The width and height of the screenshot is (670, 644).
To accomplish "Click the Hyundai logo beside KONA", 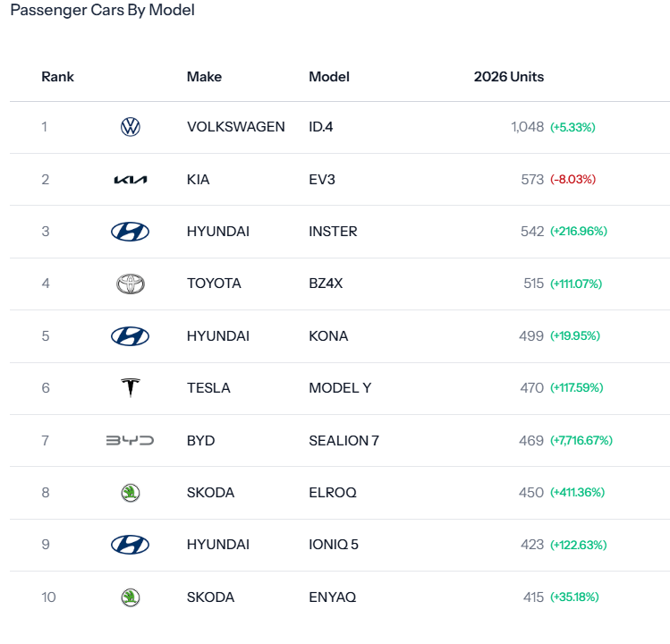I will tap(130, 336).
